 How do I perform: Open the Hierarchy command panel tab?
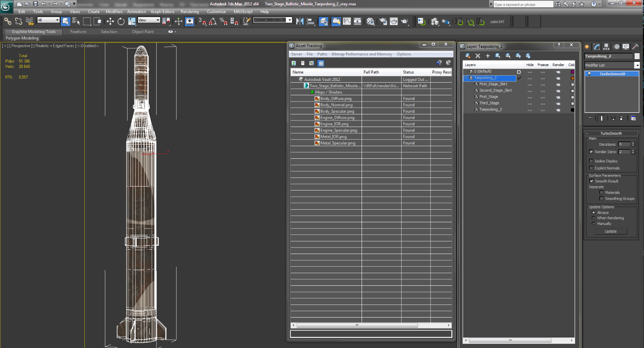click(x=607, y=47)
